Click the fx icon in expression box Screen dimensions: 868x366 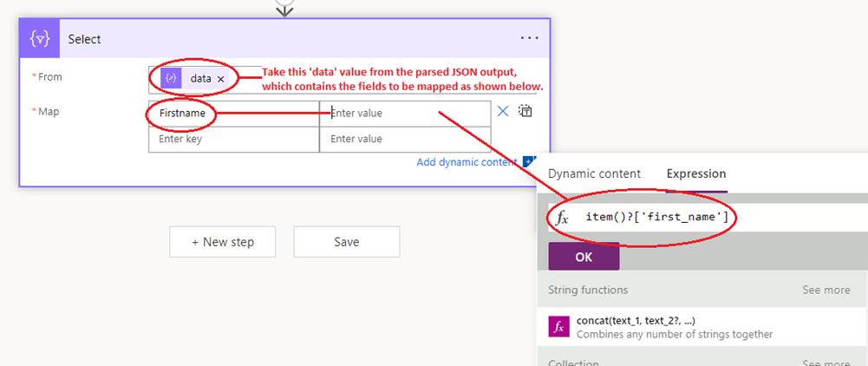click(562, 217)
